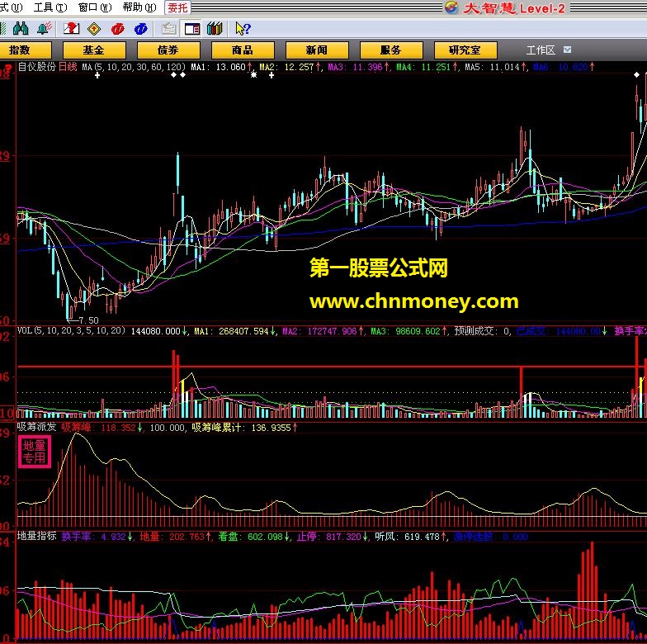The width and height of the screenshot is (647, 644).
Task: Click the stock name 自仪股份
Action: coord(36,67)
